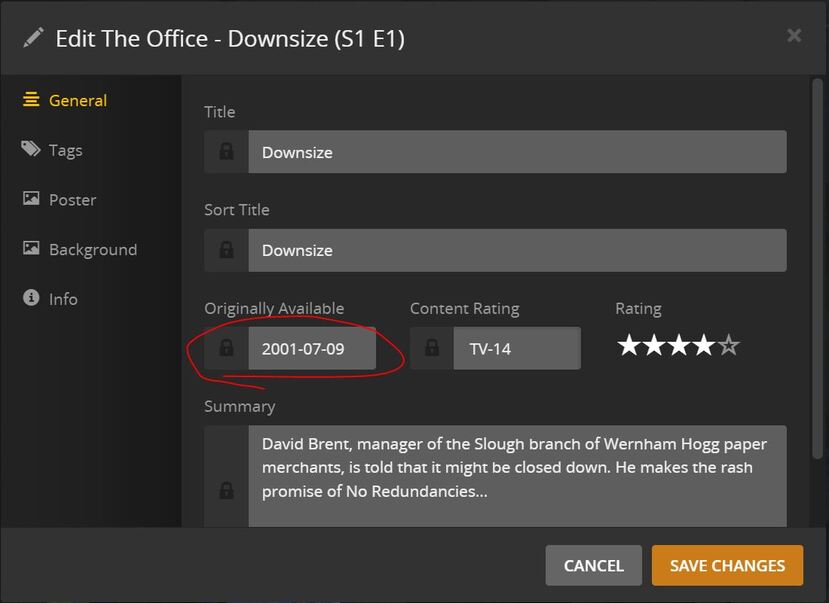Toggle the lock on the Sort Title field
The width and height of the screenshot is (829, 603).
(x=226, y=250)
